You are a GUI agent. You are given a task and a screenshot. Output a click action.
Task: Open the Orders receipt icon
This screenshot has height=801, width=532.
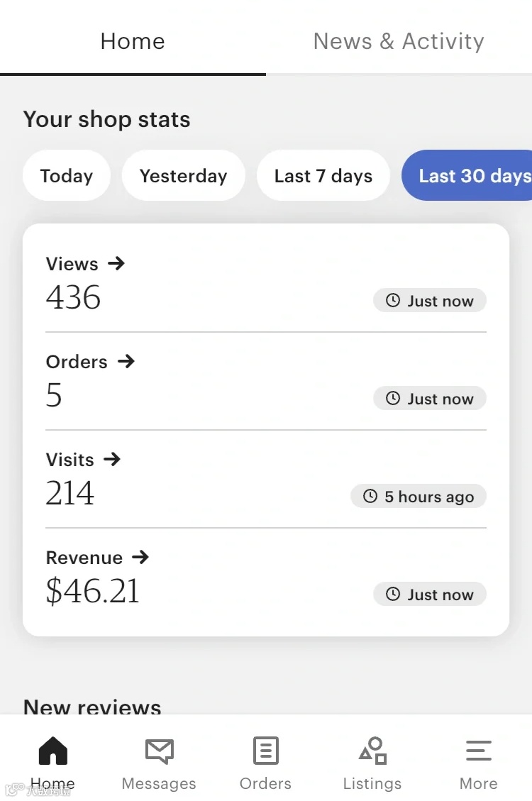(x=265, y=751)
